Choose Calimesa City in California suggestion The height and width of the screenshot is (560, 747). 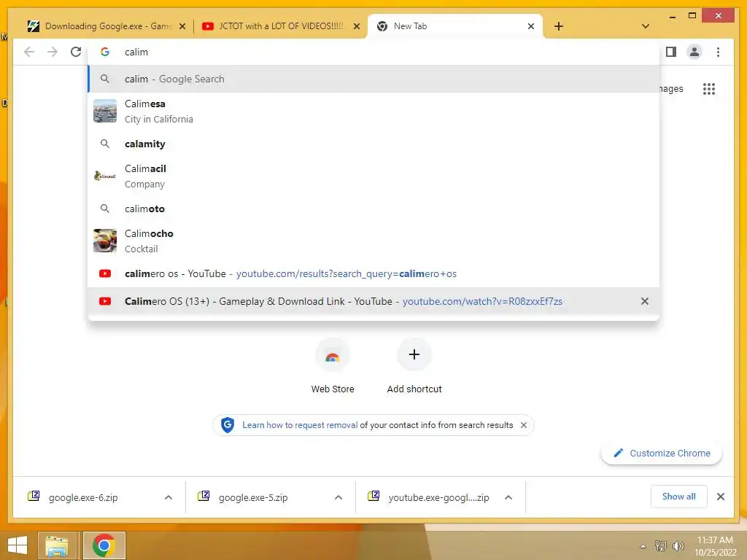click(x=373, y=111)
